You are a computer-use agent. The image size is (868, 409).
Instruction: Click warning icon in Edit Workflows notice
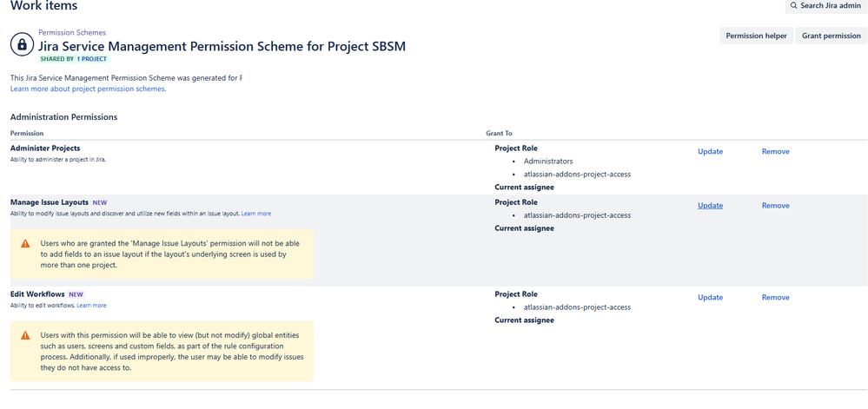(26, 336)
